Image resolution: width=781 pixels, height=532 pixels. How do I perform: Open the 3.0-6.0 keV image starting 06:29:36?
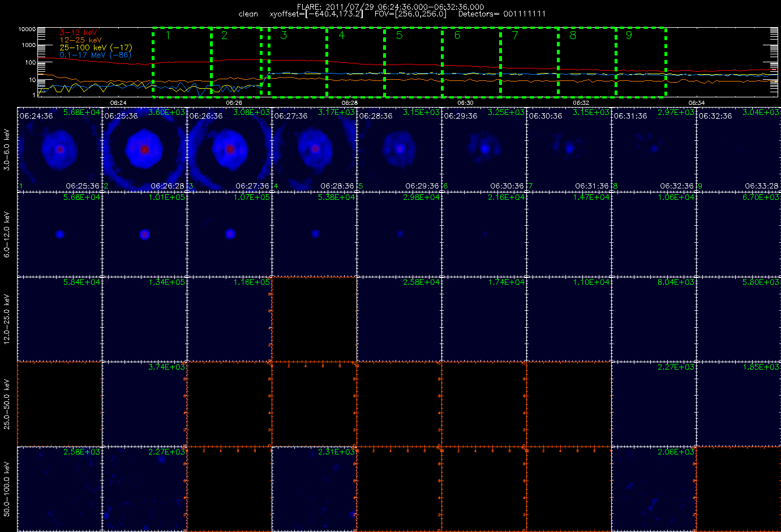[x=484, y=149]
